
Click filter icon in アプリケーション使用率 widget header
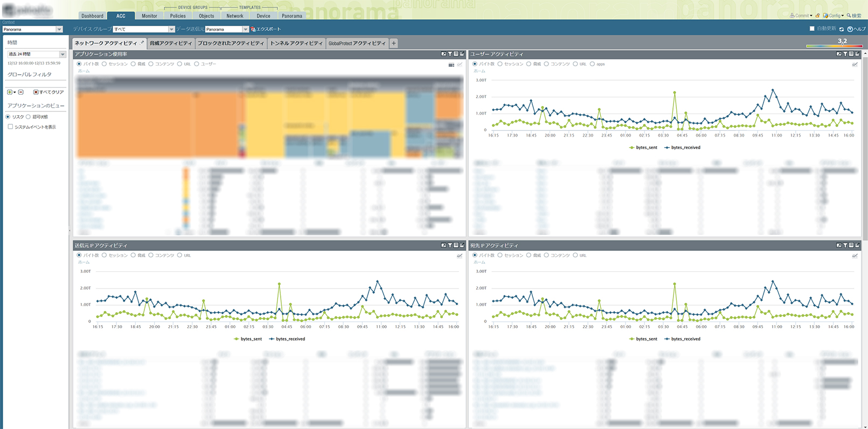pos(450,54)
